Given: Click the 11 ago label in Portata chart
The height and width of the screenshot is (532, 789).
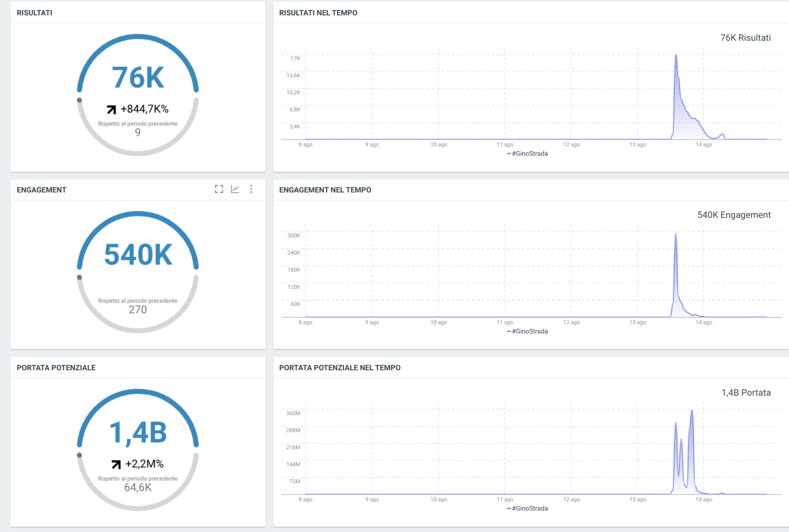Looking at the screenshot, I should point(505,500).
